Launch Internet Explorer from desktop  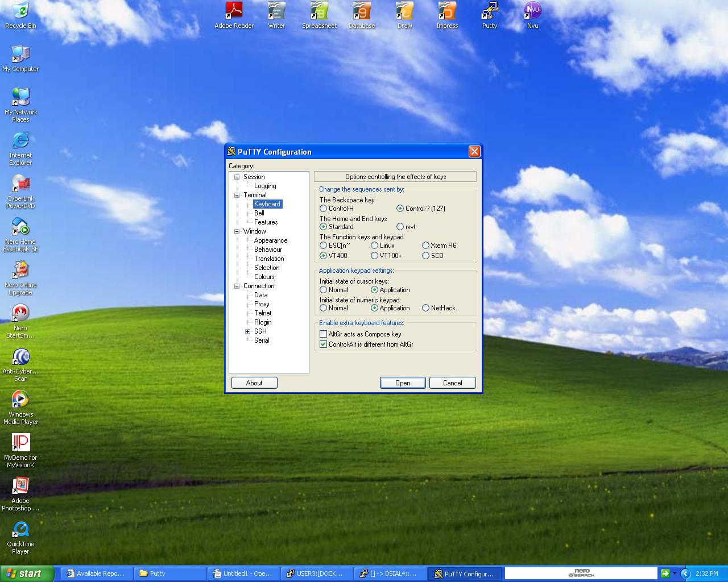pyautogui.click(x=20, y=149)
